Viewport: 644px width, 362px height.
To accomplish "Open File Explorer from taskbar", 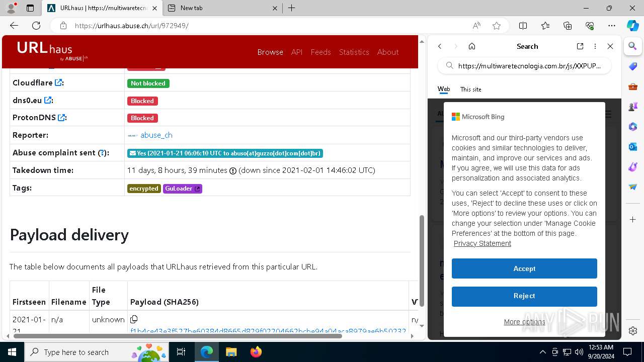I will coord(231,352).
